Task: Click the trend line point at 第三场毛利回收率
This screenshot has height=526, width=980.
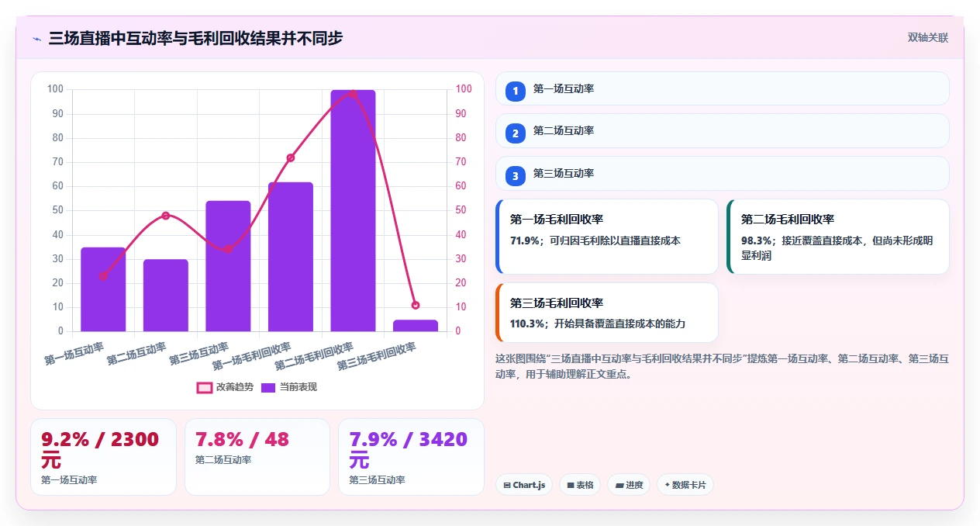Action: tap(416, 305)
